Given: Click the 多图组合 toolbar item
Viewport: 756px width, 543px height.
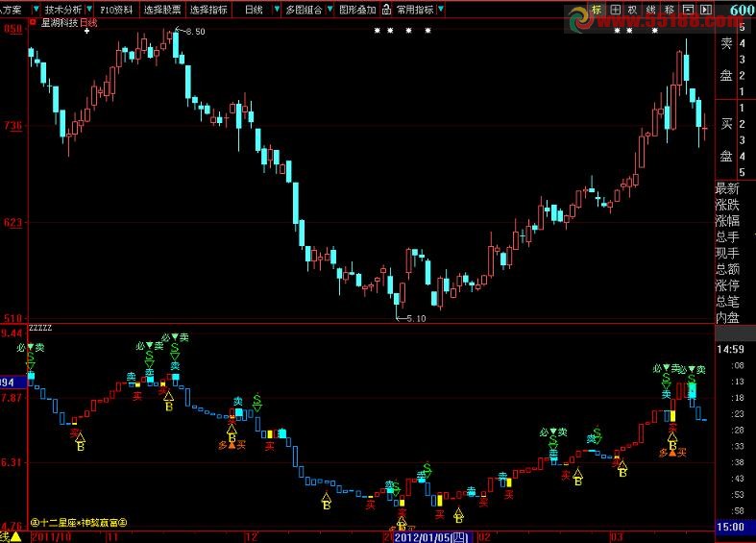Looking at the screenshot, I should (304, 10).
